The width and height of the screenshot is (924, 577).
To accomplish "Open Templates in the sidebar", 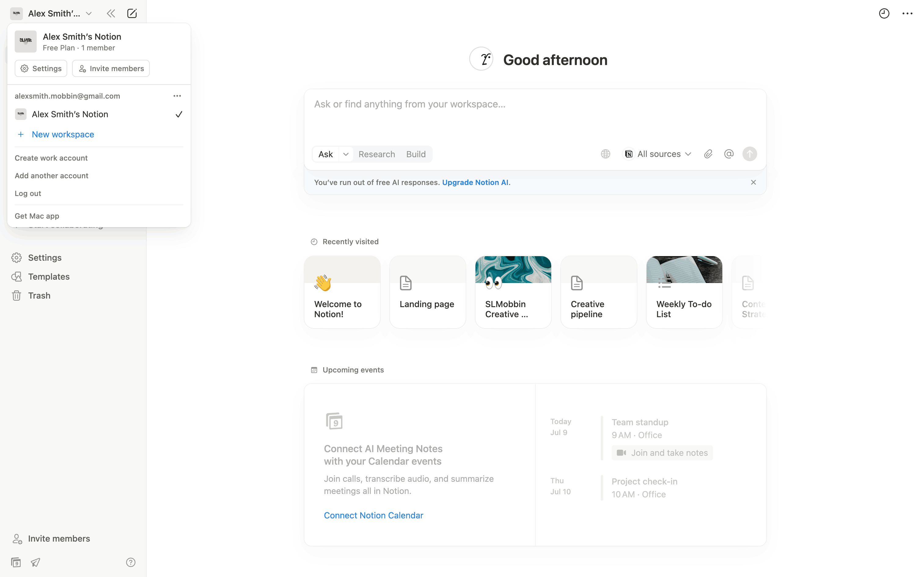I will coord(49,276).
